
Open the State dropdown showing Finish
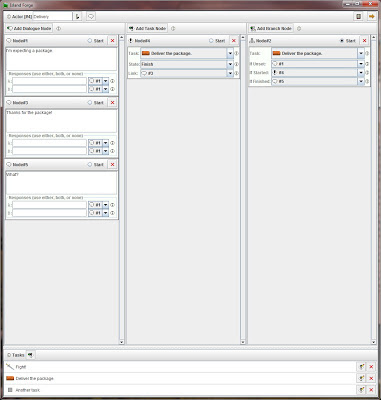pyautogui.click(x=230, y=64)
